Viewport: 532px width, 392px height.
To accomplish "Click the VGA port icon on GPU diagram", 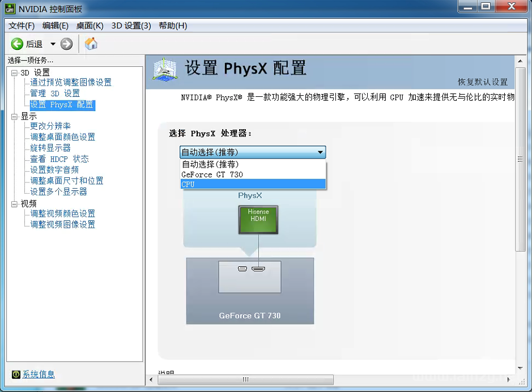I will [242, 269].
